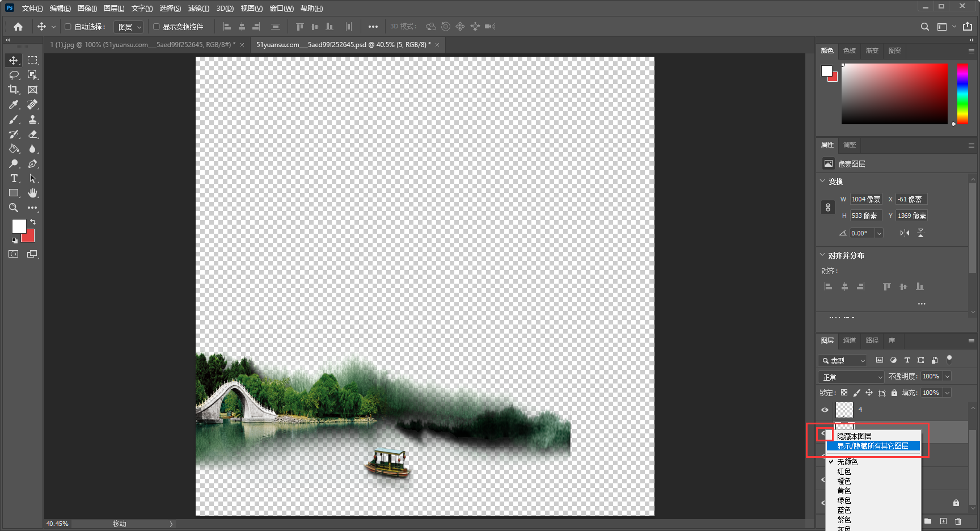Choose 显示/隐藏所有其它图层 menu item
The image size is (980, 531).
(873, 446)
